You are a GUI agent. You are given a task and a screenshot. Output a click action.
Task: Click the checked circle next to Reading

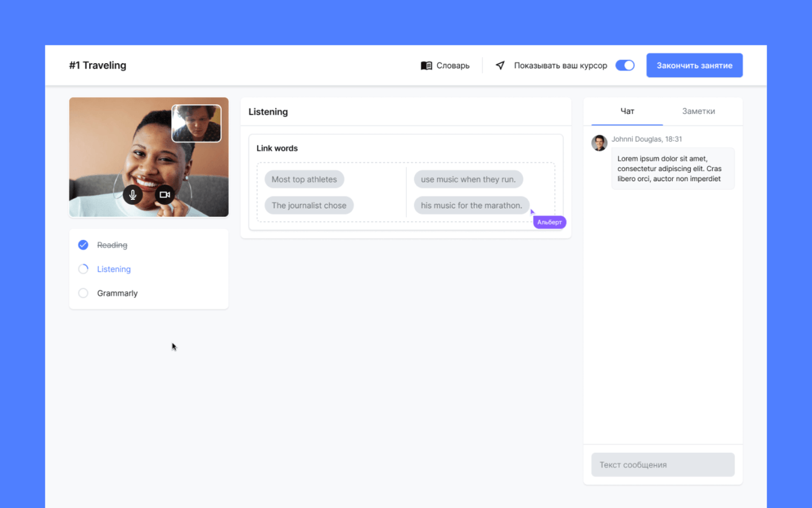[x=83, y=245]
